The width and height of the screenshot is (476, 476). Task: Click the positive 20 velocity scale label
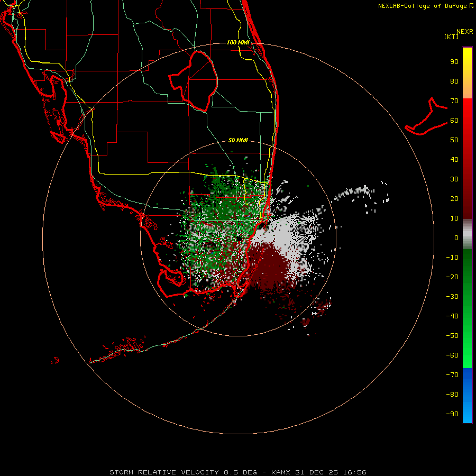tap(454, 198)
